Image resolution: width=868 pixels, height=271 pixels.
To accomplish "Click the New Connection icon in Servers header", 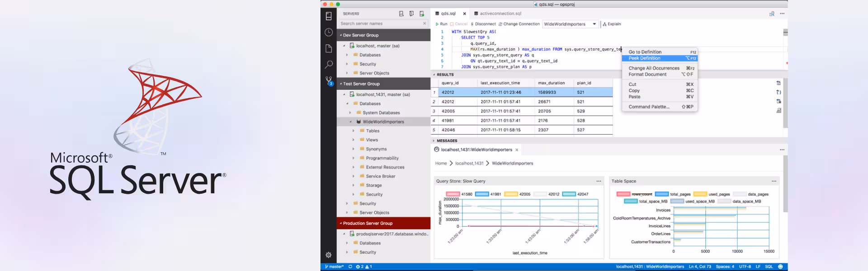I will coord(401,14).
